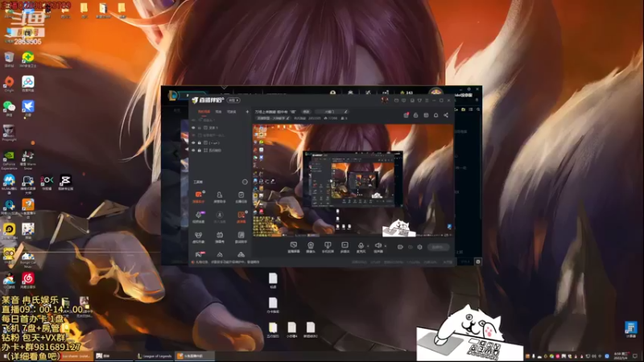Launch the Propnight game shortcut
This screenshot has height=362, width=644.
[x=9, y=132]
